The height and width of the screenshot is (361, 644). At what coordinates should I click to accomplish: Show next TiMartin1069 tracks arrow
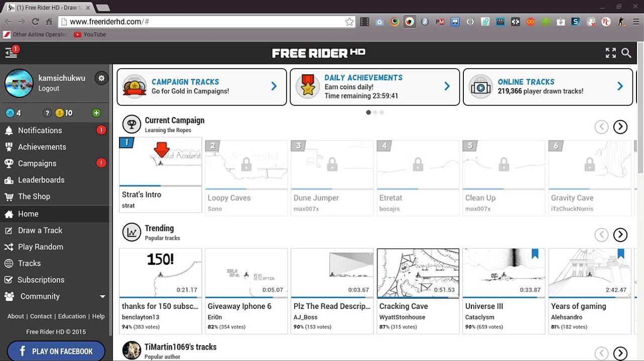point(620,353)
